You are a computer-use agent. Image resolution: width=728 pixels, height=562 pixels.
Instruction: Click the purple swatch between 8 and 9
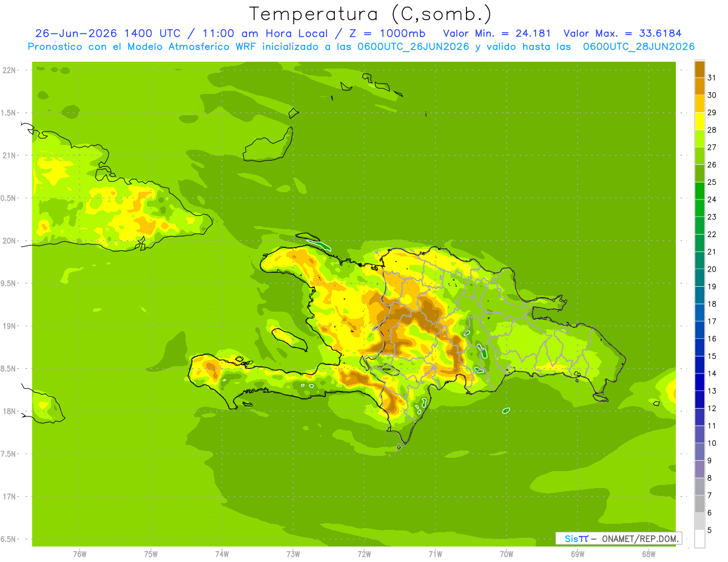699,469
